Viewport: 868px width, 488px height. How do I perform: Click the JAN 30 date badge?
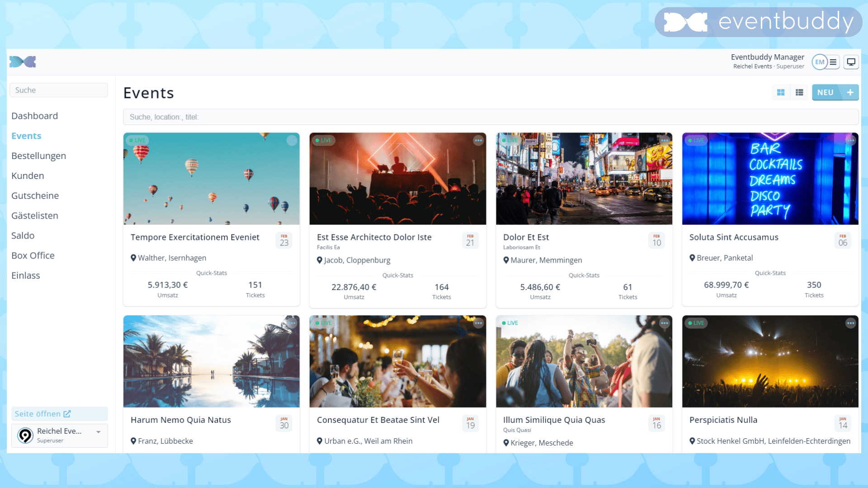(x=284, y=423)
